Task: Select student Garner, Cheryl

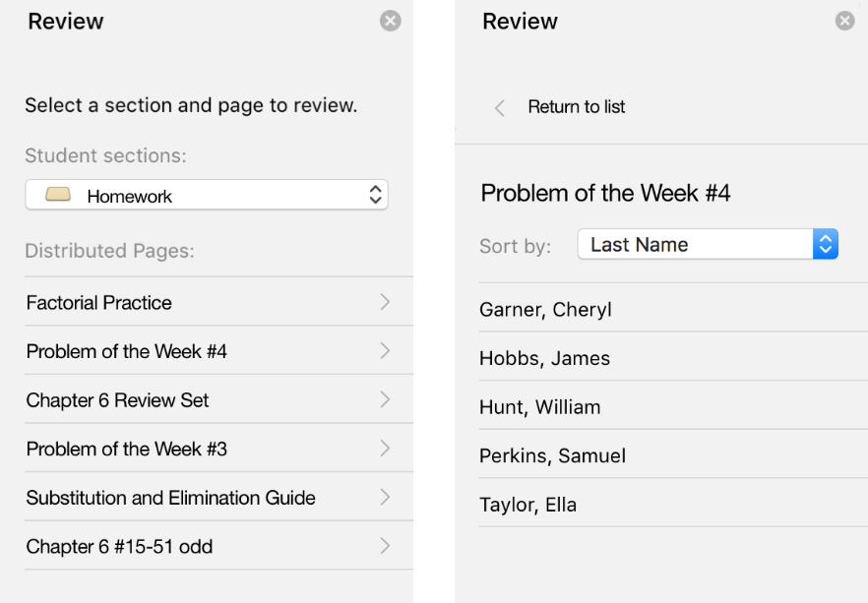Action: click(545, 310)
